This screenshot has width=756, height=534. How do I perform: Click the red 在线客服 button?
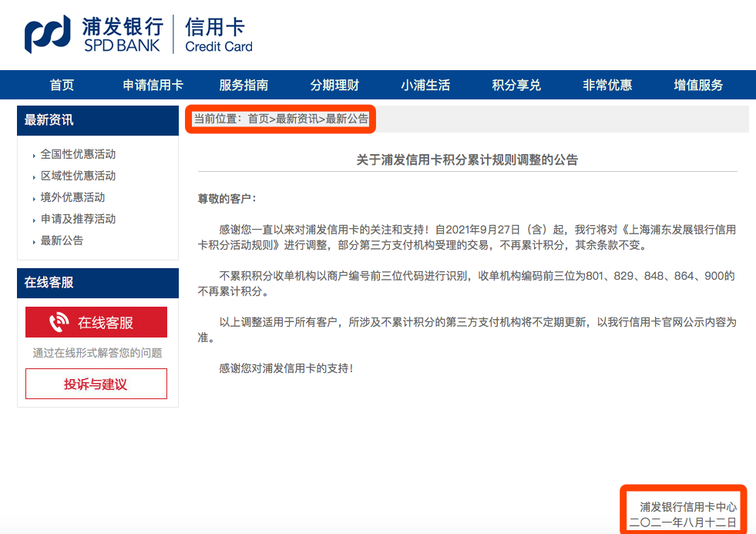[x=96, y=322]
